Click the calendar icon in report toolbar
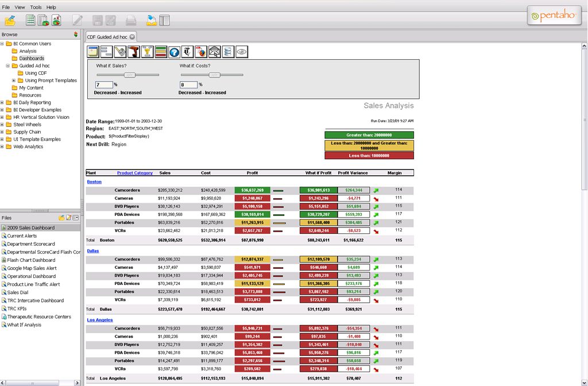The image size is (588, 386). pos(93,52)
